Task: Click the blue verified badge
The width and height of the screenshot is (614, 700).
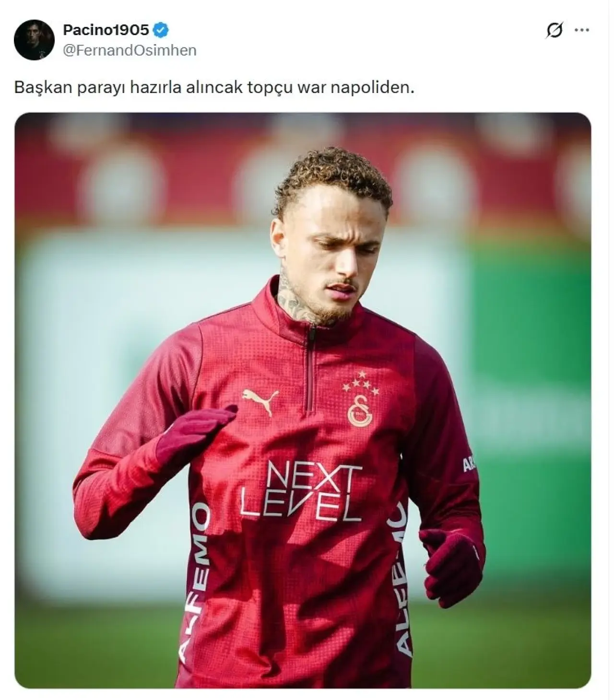Action: coord(161,31)
